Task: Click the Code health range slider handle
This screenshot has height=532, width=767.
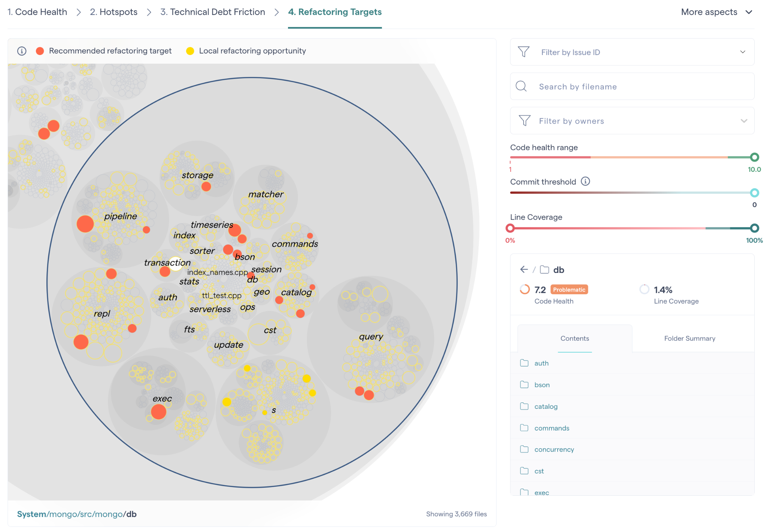Action: pos(754,157)
